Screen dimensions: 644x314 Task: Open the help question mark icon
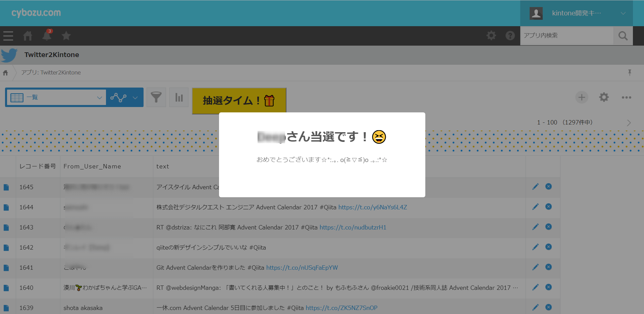(x=510, y=36)
